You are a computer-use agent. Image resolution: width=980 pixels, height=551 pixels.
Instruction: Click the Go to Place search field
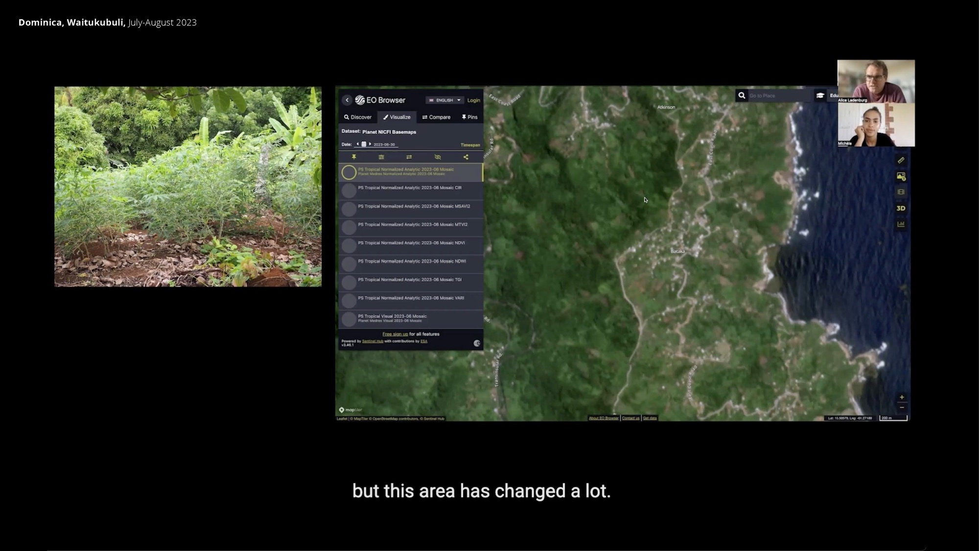click(x=777, y=96)
